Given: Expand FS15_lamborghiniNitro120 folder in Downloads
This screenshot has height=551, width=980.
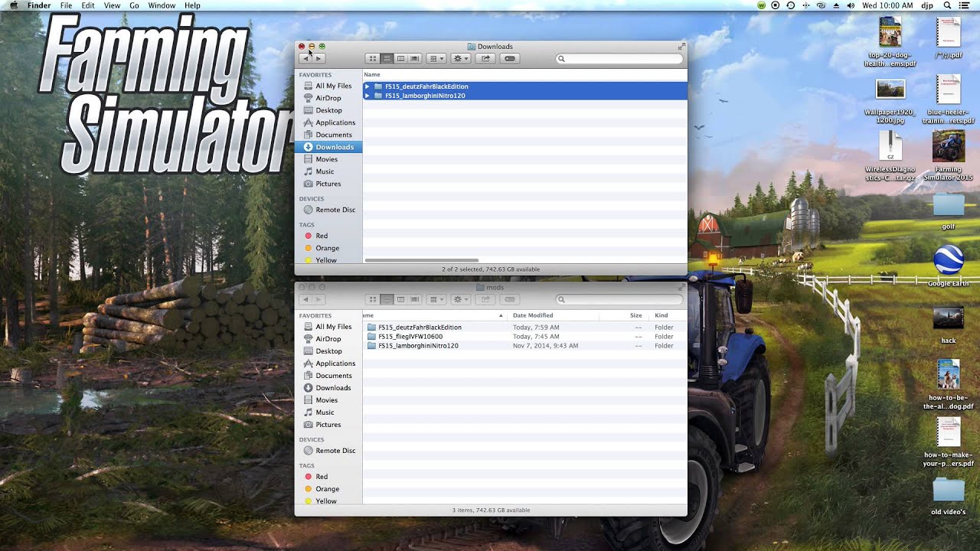Looking at the screenshot, I should tap(367, 96).
